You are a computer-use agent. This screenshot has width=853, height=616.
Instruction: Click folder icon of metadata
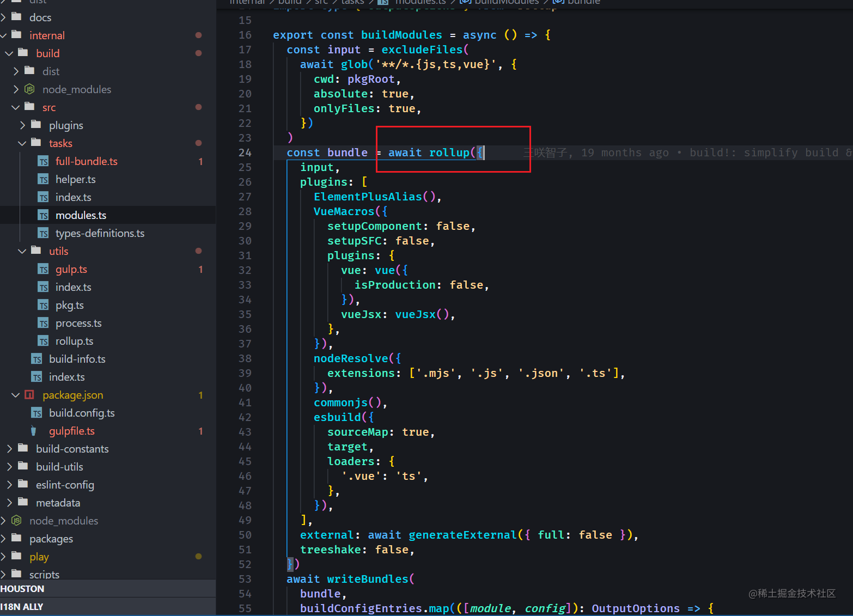[23, 502]
